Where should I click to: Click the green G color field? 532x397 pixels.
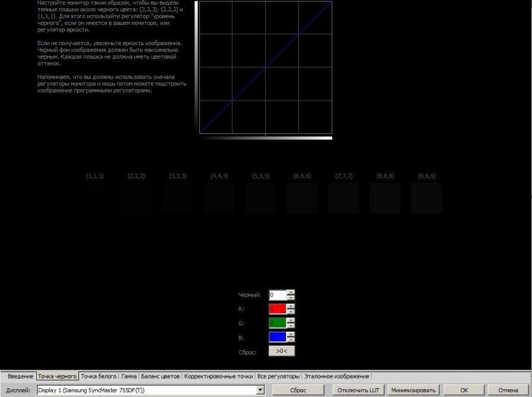point(278,323)
